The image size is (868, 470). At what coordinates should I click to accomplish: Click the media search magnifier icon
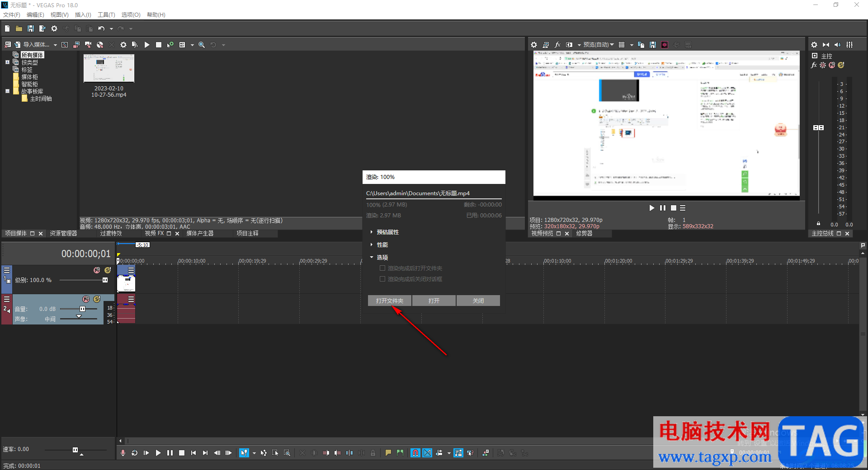click(x=202, y=45)
